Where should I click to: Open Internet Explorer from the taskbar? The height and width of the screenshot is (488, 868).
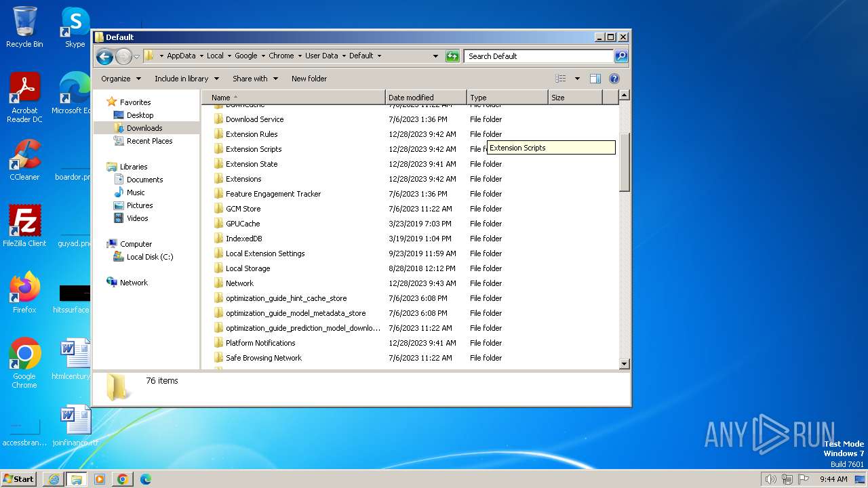point(54,479)
